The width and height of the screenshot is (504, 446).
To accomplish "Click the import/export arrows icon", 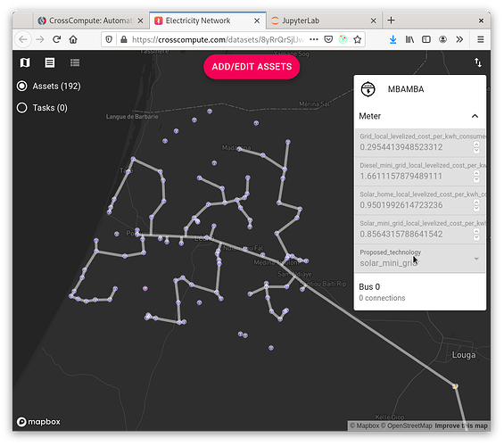I will (x=478, y=62).
